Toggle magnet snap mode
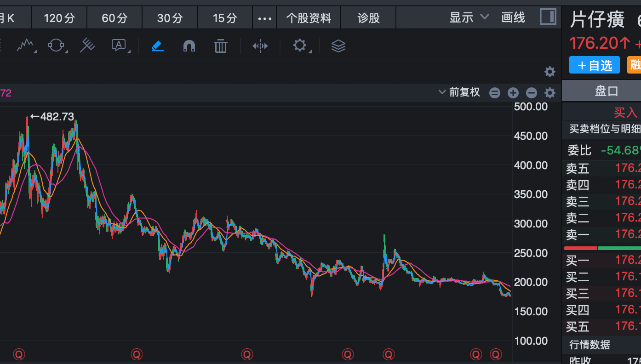Viewport: 641px width, 364px height. coord(189,45)
